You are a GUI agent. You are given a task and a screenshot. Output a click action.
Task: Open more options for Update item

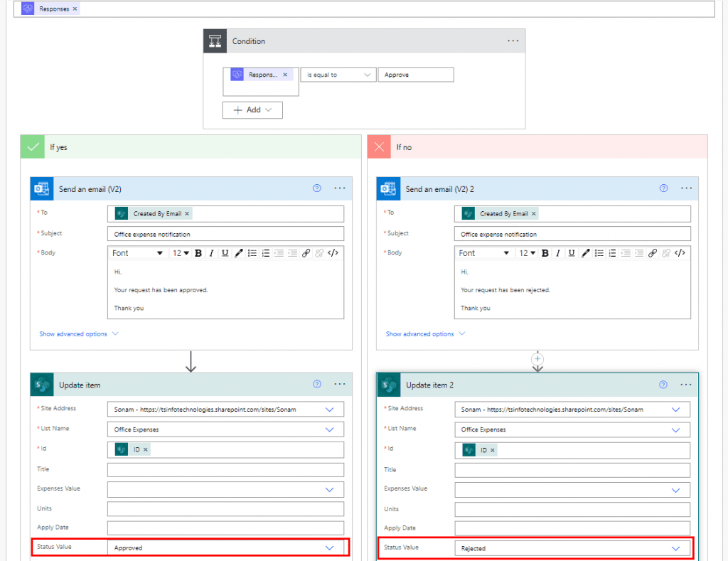[340, 384]
